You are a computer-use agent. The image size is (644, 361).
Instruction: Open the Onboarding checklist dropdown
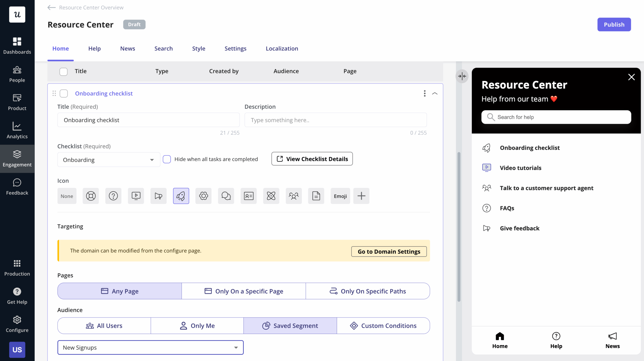(x=108, y=160)
